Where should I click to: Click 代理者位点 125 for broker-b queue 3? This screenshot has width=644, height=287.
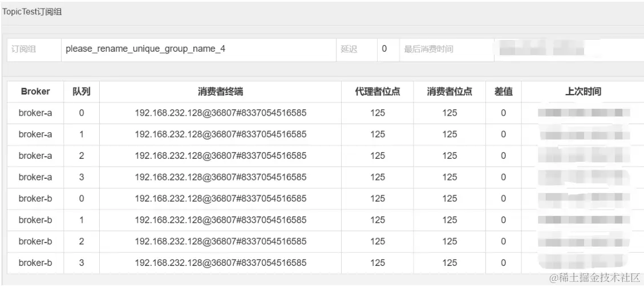coord(378,263)
